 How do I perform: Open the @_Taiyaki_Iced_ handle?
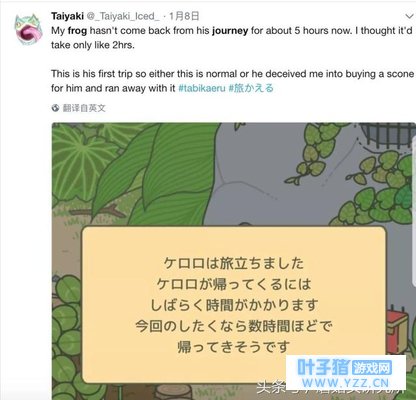tap(124, 16)
